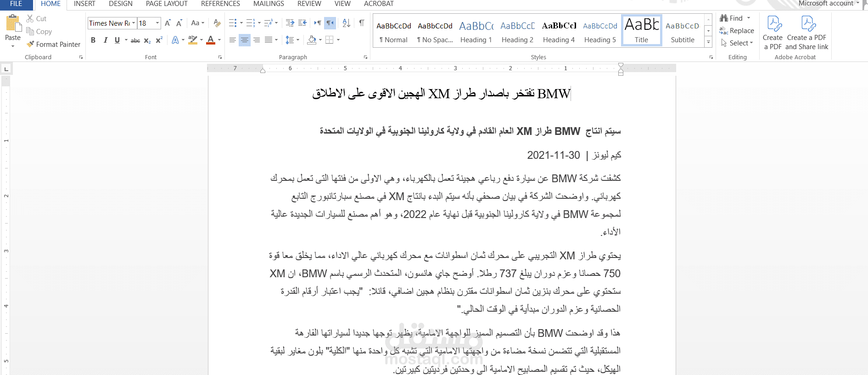Apply strikethrough formatting
Viewport: 868px width, 375px height.
coord(135,40)
